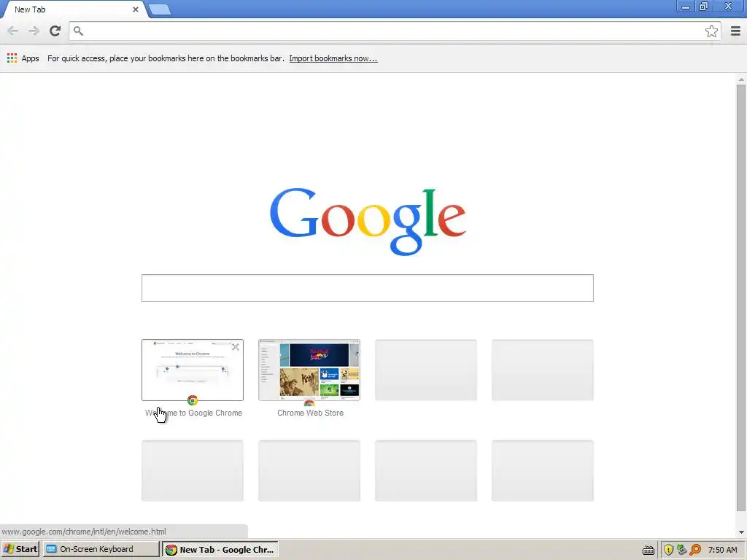The image size is (747, 560).
Task: Click the Import bookmarks now link
Action: [x=333, y=58]
